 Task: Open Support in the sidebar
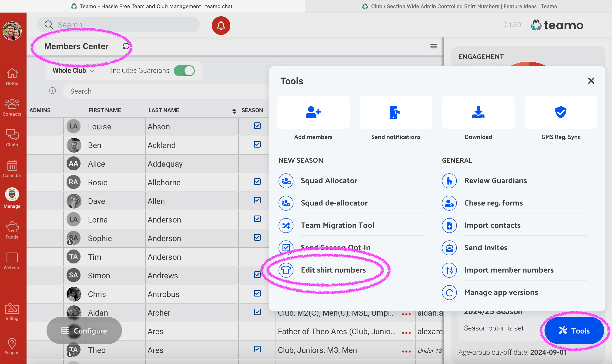pos(12,347)
